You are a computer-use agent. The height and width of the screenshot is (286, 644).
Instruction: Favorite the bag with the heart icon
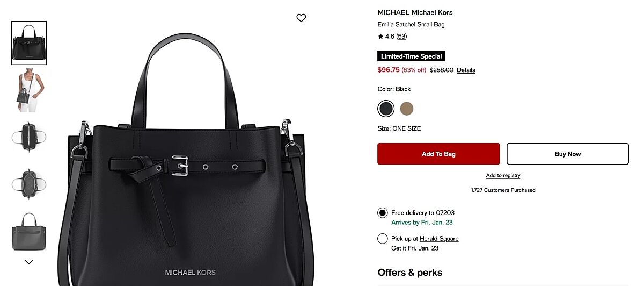[x=301, y=18]
